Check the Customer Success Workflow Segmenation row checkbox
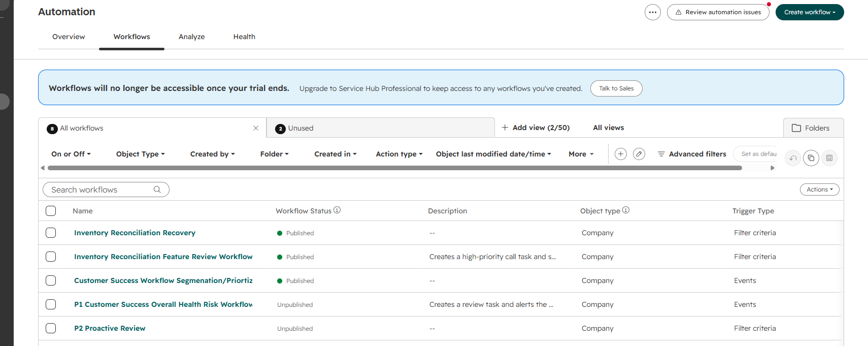This screenshot has height=346, width=868. tap(51, 280)
